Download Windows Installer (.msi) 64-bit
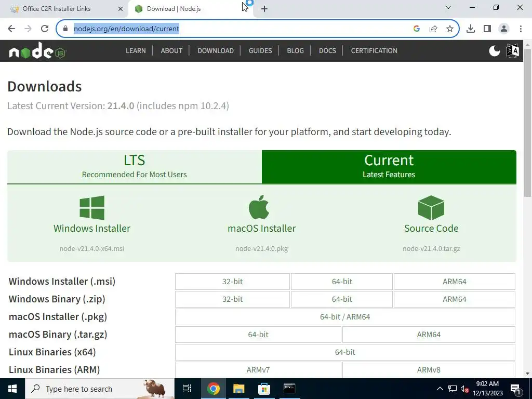532x399 pixels. pos(342,282)
